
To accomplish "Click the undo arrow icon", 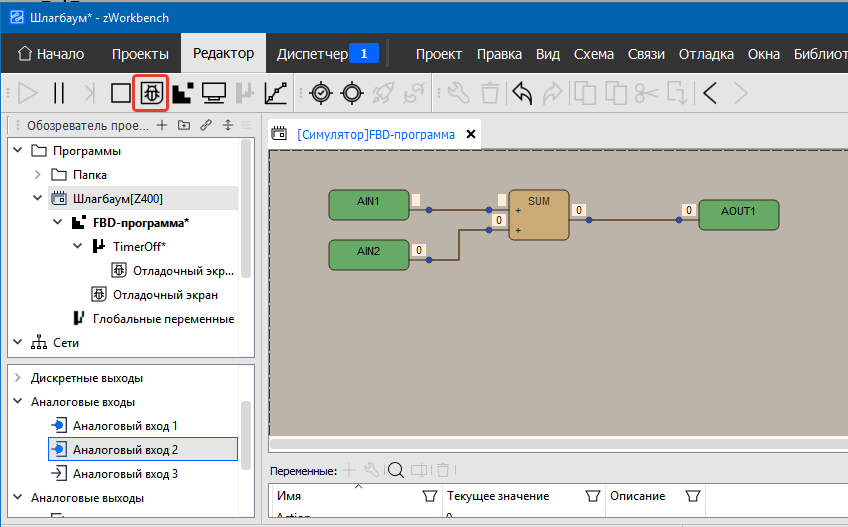I will (522, 93).
